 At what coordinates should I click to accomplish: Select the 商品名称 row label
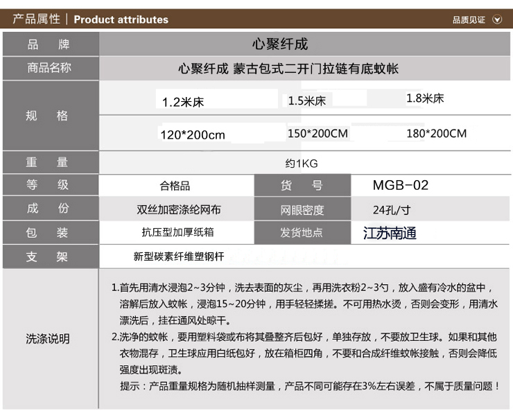pos(51,68)
